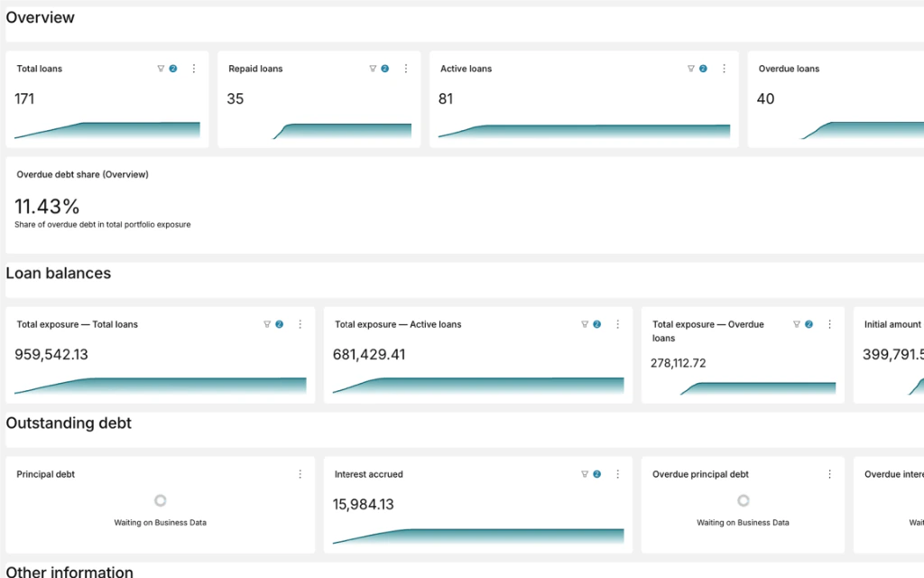
Task: Open the three-dot menu on Total loans card
Action: (194, 69)
